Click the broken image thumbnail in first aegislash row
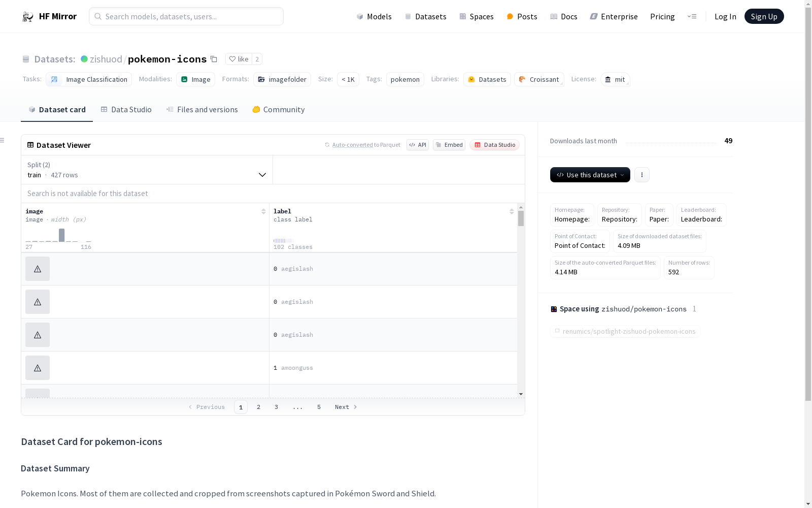 point(38,269)
